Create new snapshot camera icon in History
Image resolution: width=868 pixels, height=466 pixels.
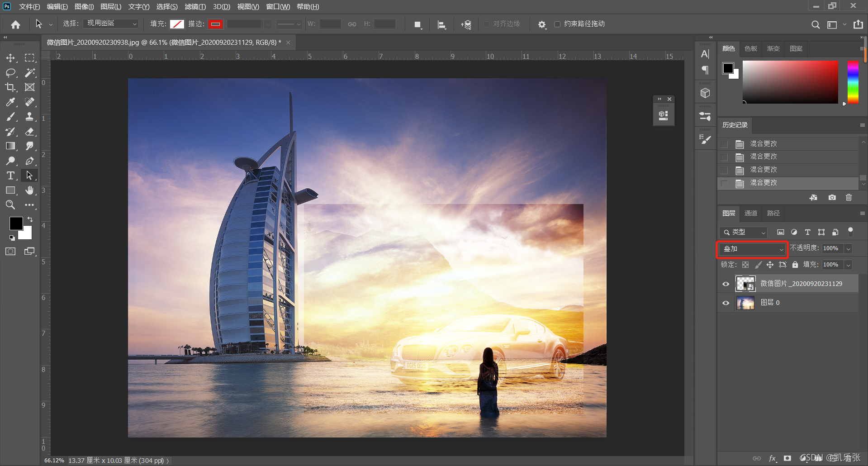tap(832, 197)
